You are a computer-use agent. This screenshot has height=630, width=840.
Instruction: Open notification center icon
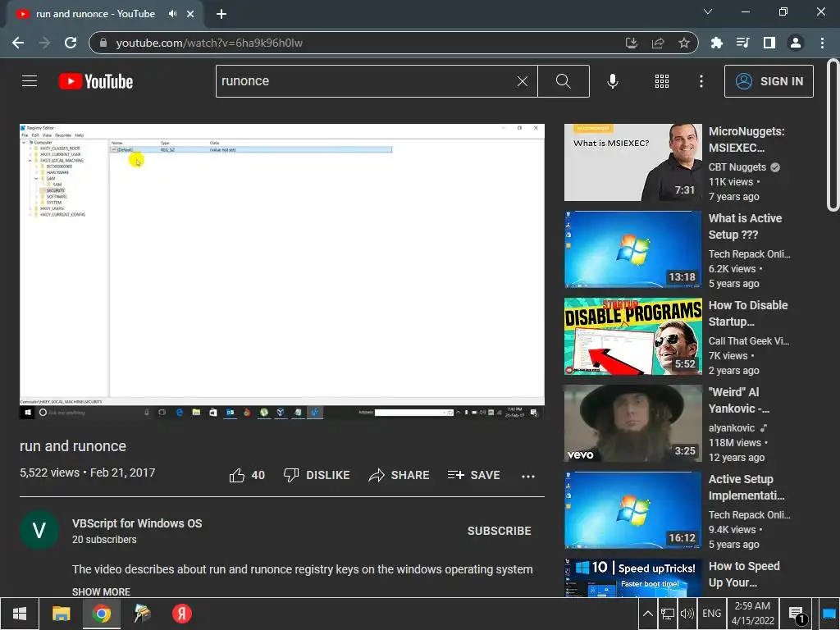tap(797, 614)
